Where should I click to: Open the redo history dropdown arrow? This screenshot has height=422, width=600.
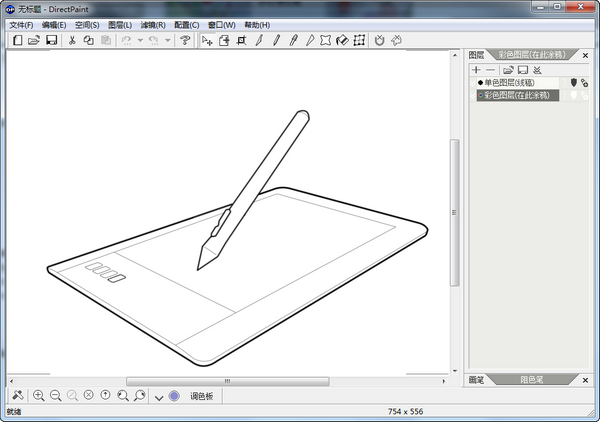pos(168,41)
